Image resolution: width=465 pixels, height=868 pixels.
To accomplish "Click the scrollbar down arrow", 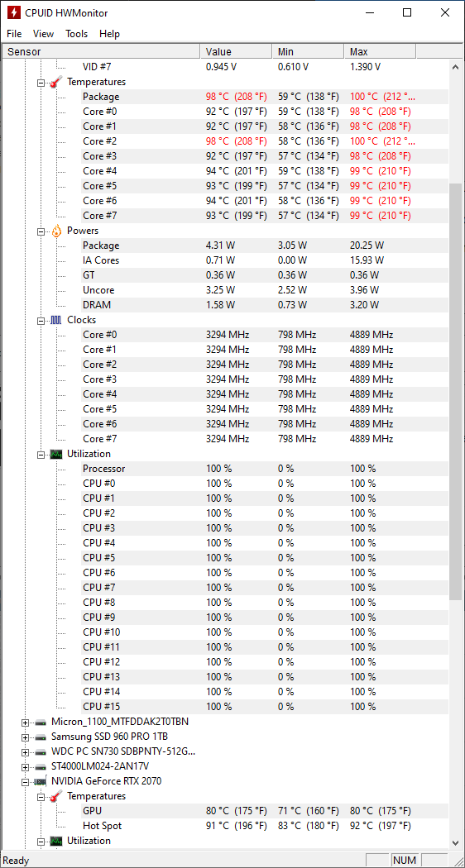I will 456,842.
